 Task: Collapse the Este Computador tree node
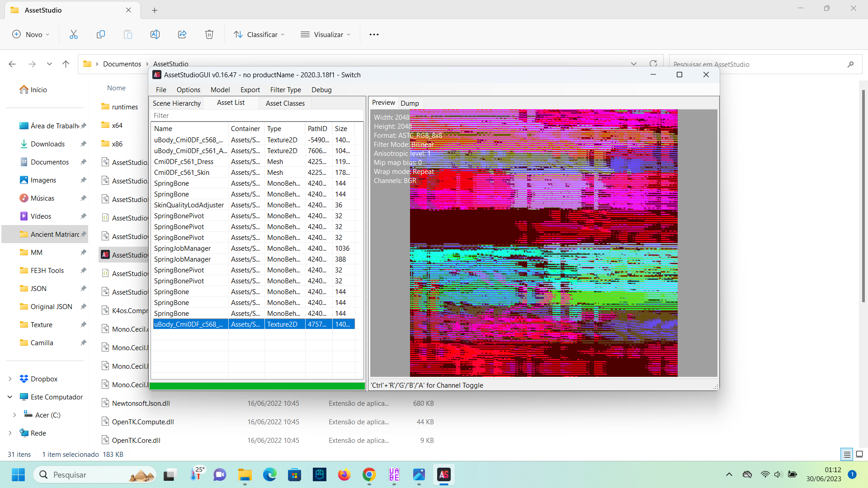(x=10, y=397)
